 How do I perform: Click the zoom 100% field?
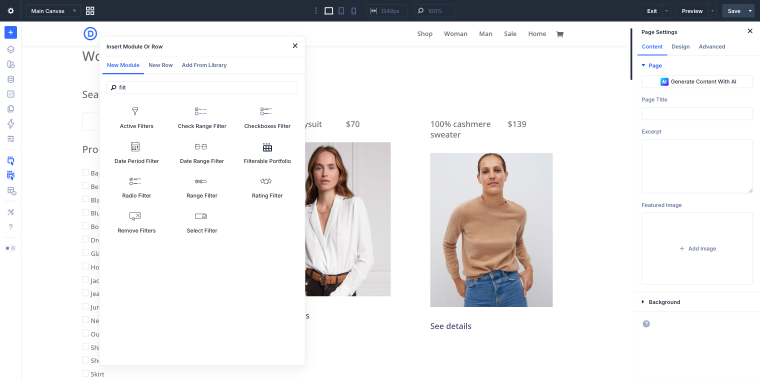[434, 11]
